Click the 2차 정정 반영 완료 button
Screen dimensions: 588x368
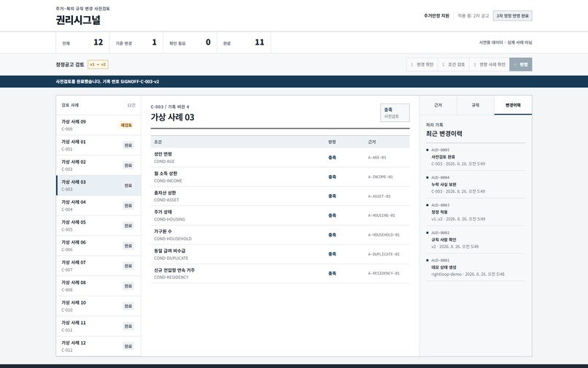[512, 16]
